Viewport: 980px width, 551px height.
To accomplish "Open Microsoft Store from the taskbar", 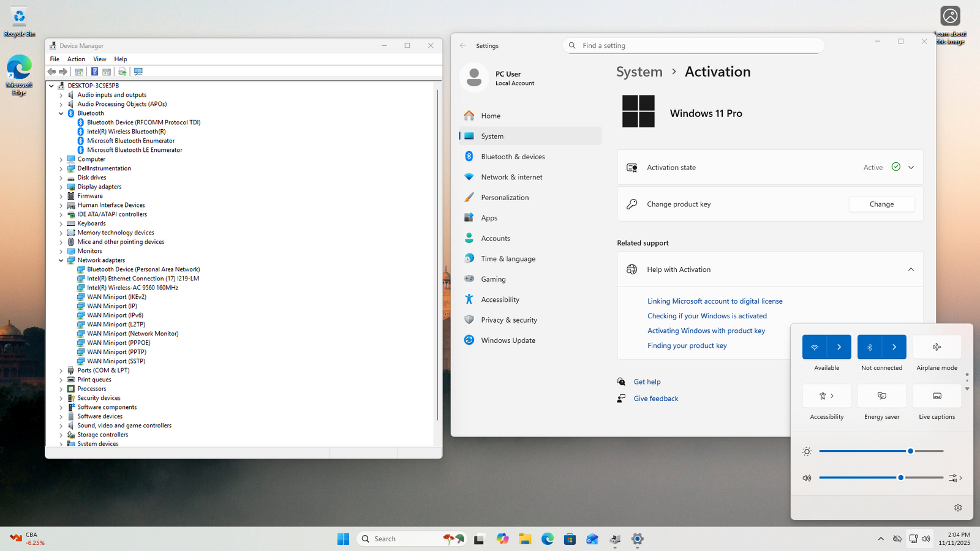I will coord(570,539).
